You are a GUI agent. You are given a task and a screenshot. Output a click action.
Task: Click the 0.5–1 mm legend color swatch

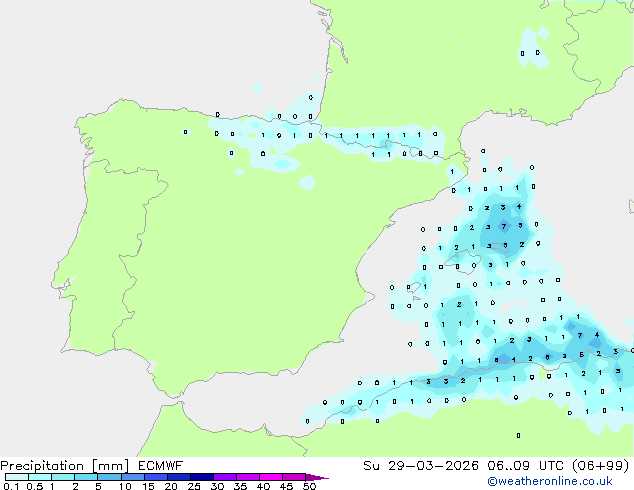pyautogui.click(x=40, y=477)
